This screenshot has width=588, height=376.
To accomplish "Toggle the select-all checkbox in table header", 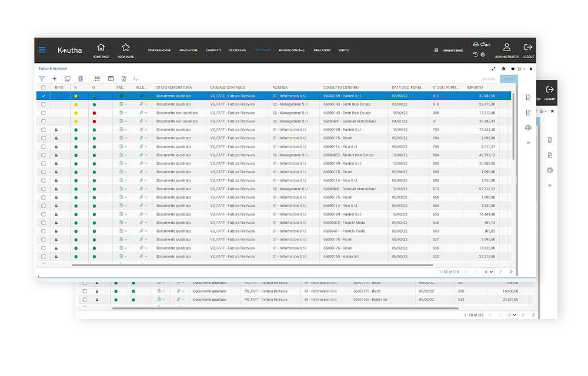I will [x=43, y=88].
